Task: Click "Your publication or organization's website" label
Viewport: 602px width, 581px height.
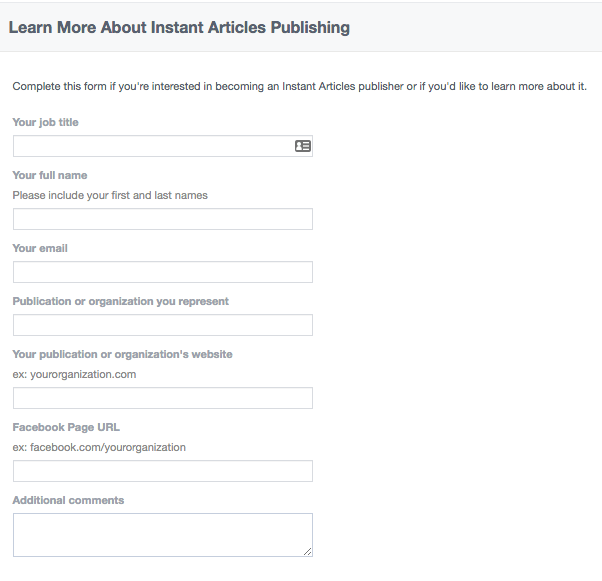Action: [122, 354]
